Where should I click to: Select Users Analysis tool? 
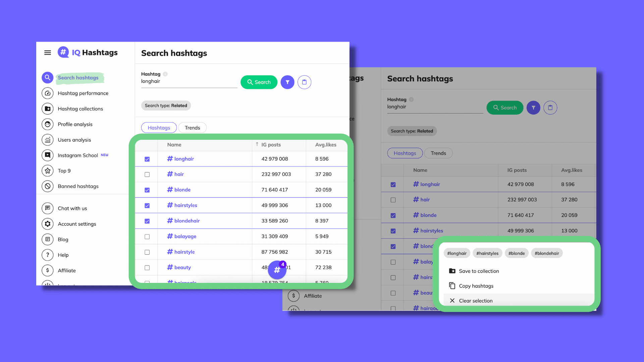pos(74,140)
